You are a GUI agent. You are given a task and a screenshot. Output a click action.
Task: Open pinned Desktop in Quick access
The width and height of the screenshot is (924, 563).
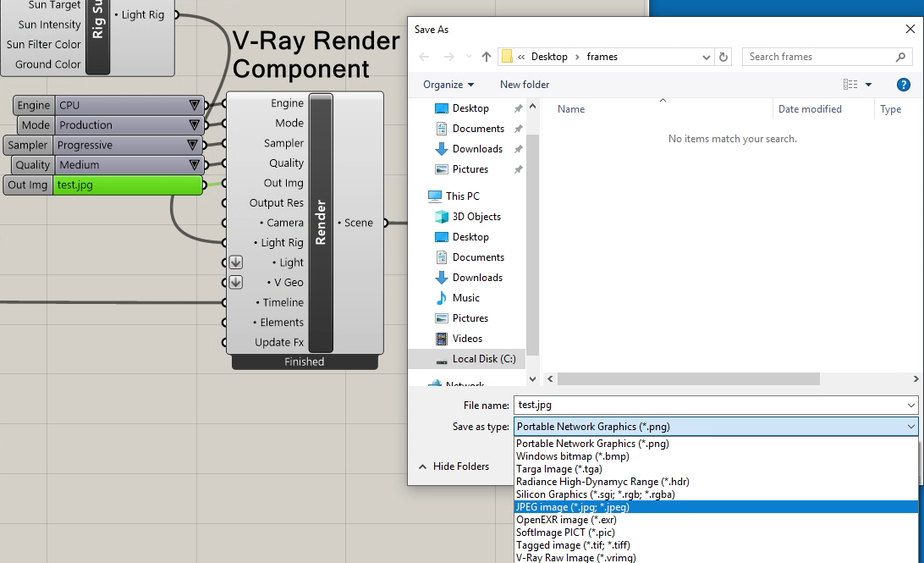point(470,108)
